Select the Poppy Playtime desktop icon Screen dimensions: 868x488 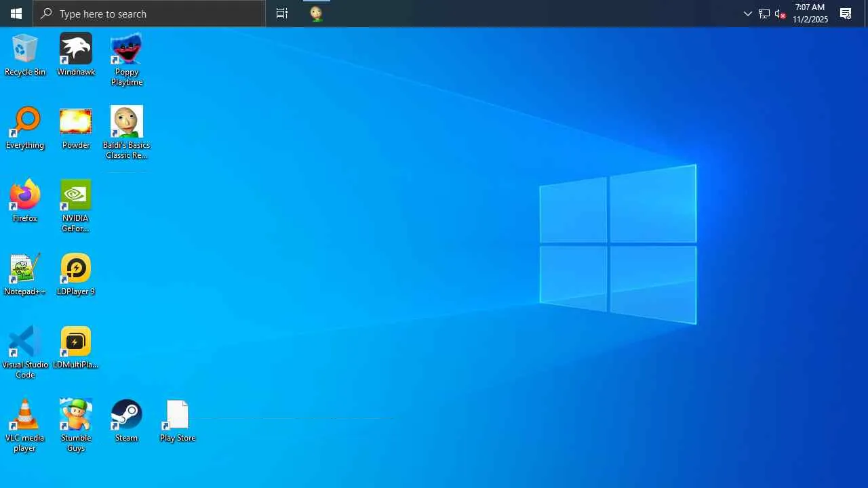[127, 60]
